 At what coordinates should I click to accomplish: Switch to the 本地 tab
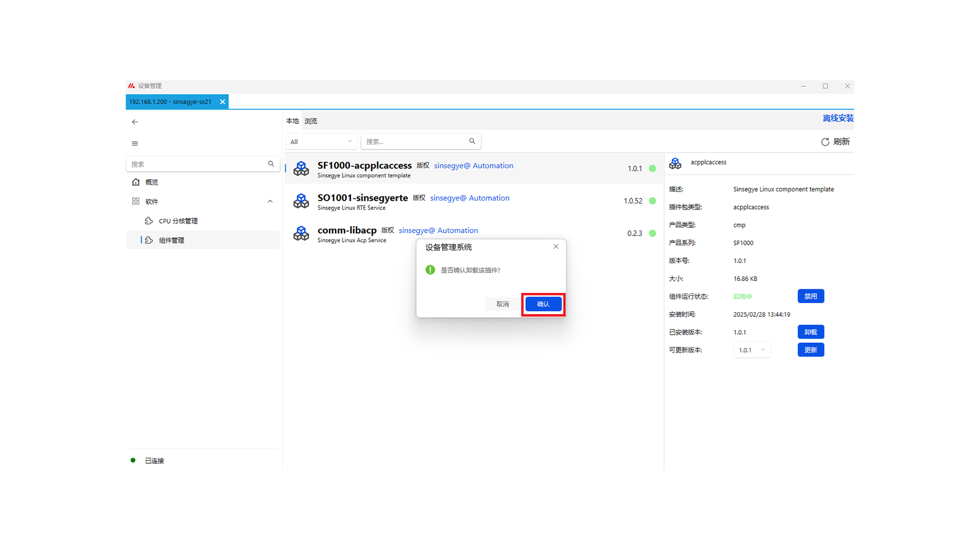(292, 121)
